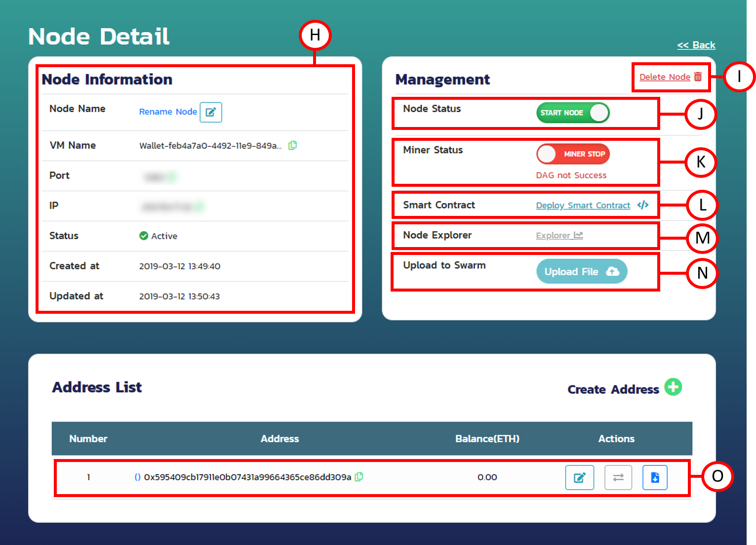The height and width of the screenshot is (545, 756).
Task: Click the Created at timestamp 13:49:40
Action: click(180, 266)
